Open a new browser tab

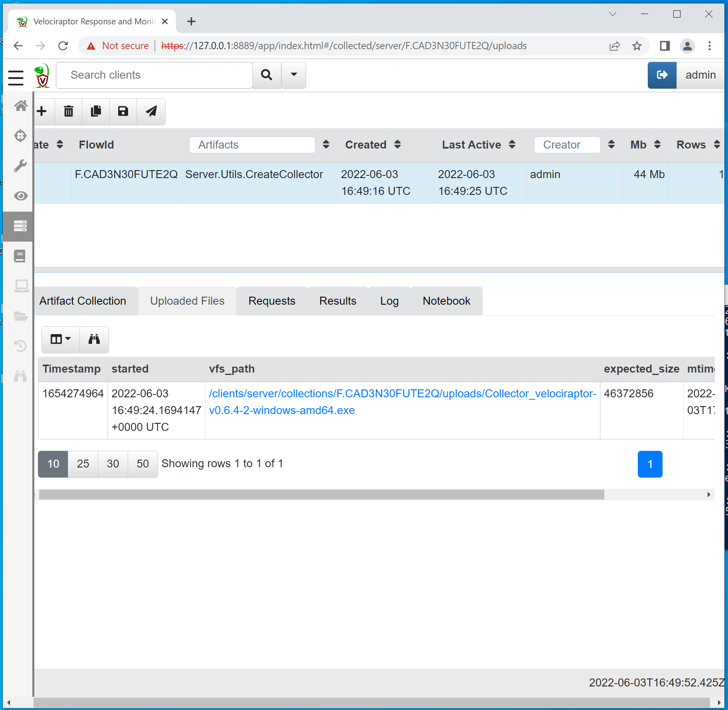click(x=191, y=22)
